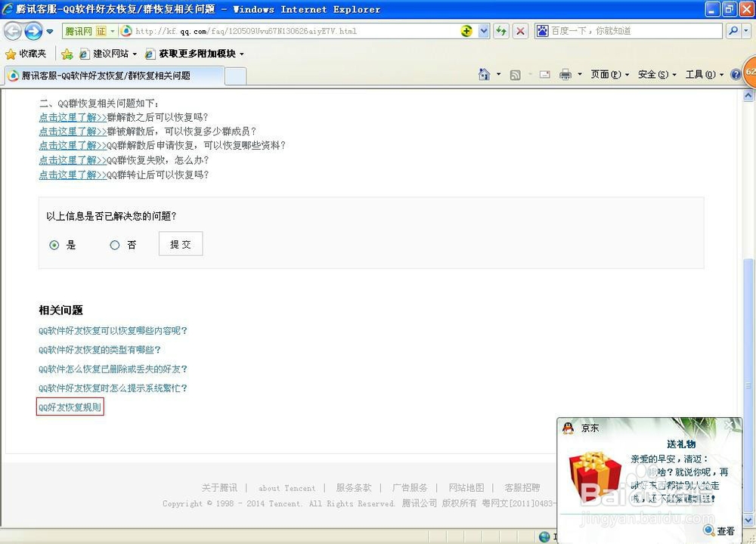
Task: Expand the Home button dropdown arrow
Action: (498, 74)
